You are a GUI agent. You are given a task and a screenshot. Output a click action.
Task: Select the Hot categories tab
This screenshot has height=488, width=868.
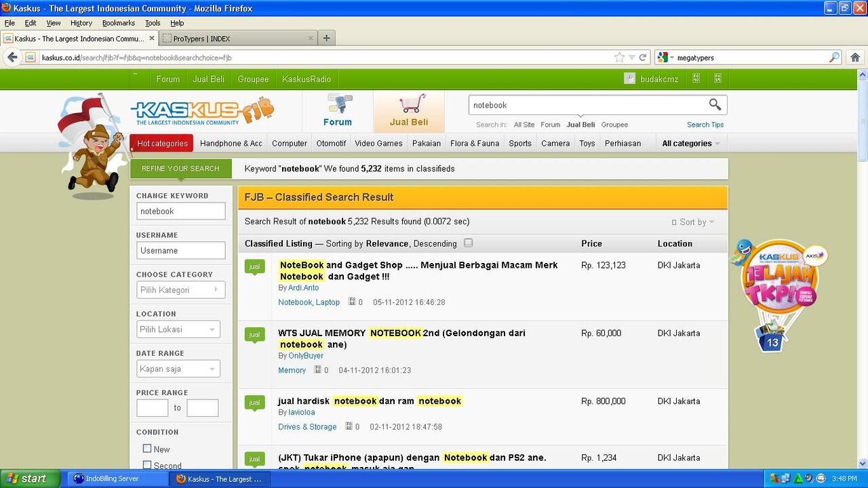pyautogui.click(x=162, y=143)
